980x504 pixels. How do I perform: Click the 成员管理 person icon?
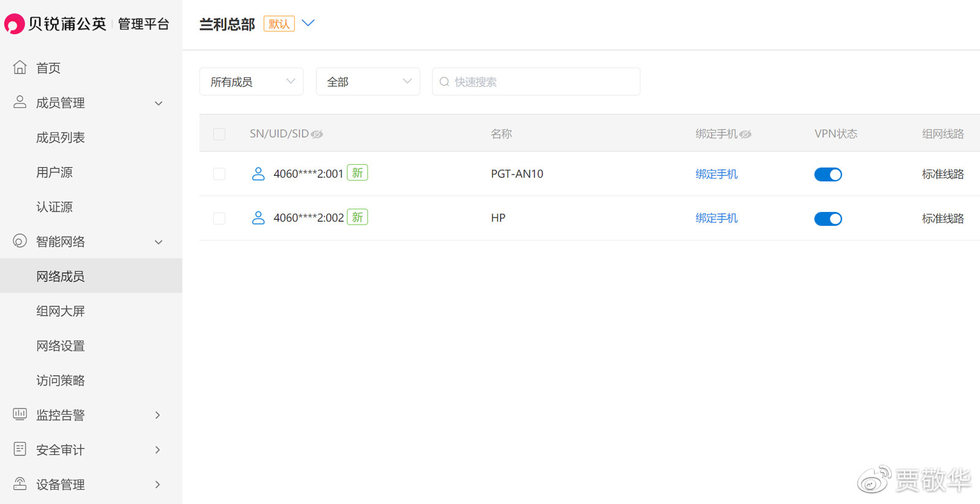[x=20, y=102]
